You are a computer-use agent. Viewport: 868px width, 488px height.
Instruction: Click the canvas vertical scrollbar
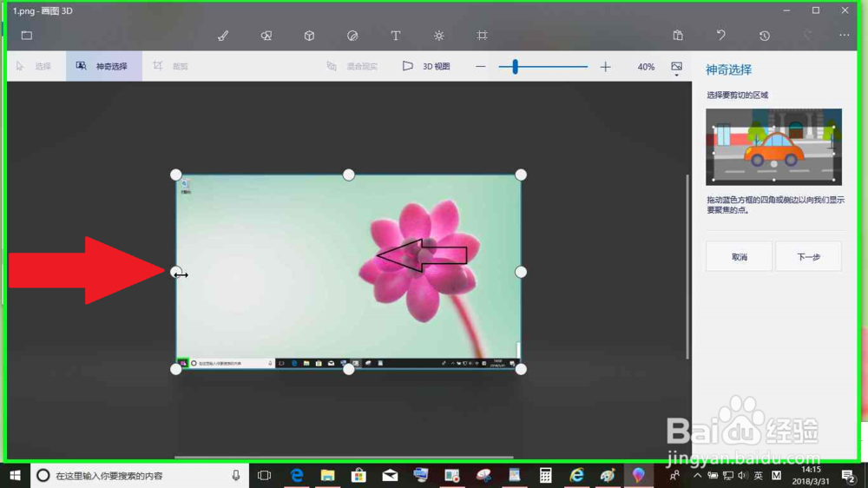pos(687,267)
